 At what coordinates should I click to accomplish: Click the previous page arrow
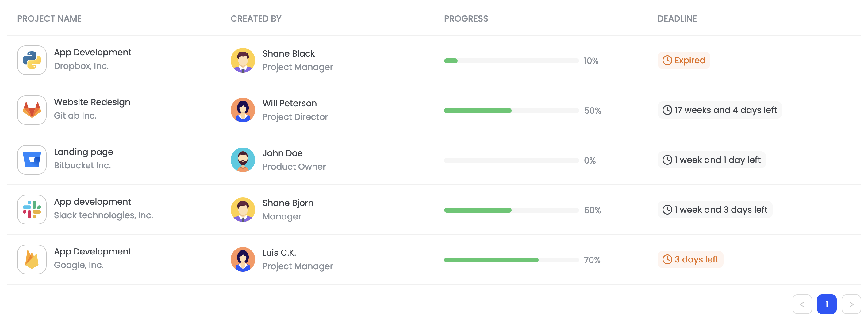(x=802, y=304)
